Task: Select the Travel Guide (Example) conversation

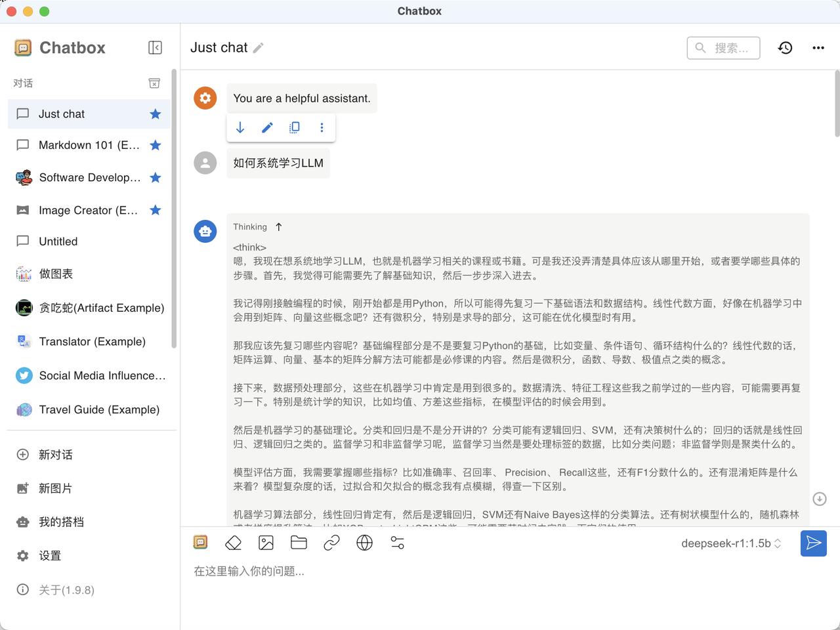Action: tap(98, 409)
